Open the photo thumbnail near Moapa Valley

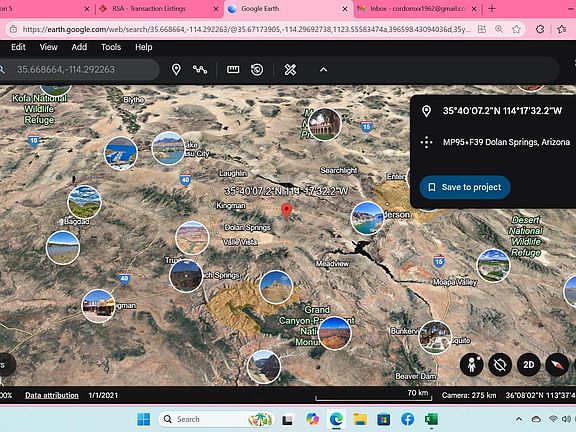(x=493, y=266)
